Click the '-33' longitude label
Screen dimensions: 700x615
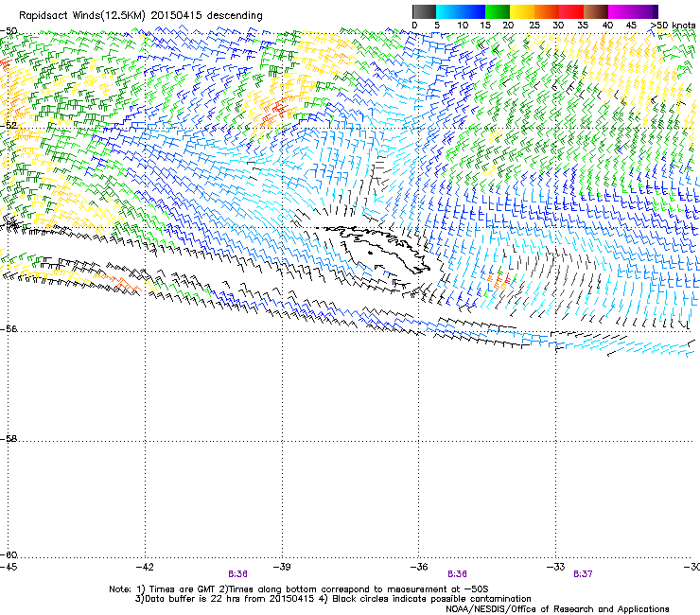coord(555,567)
